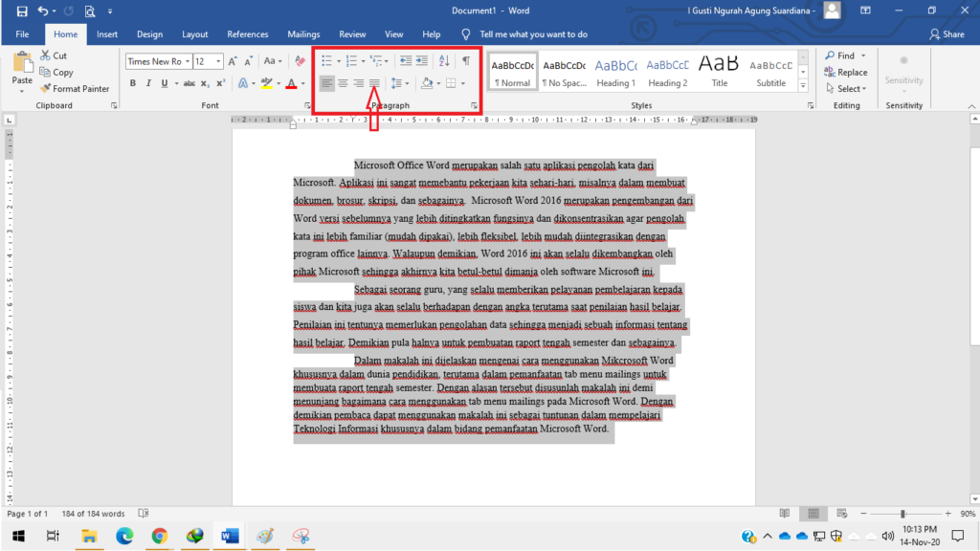
Task: Open the Select dropdown in Editing
Action: tap(846, 89)
